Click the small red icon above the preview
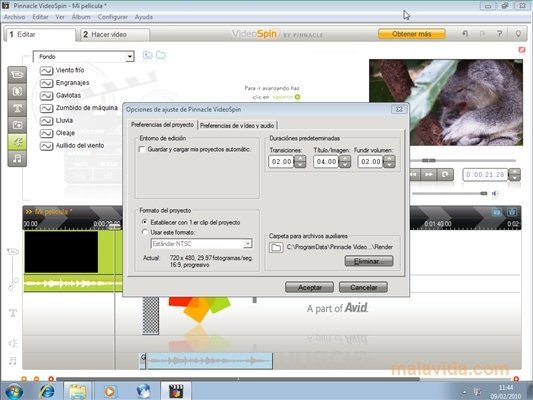Screen dimensions: 533x400 pyautogui.click(x=522, y=50)
